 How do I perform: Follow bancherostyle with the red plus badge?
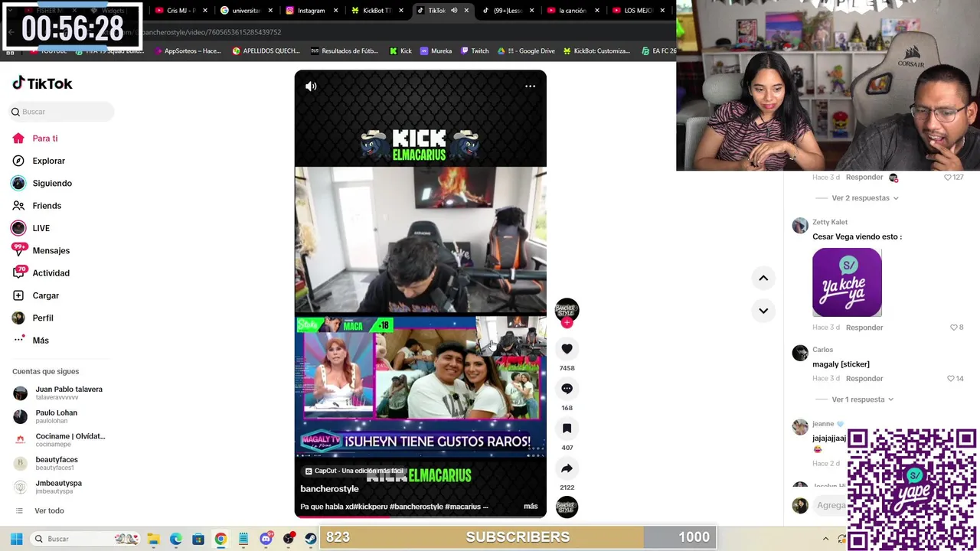click(567, 323)
